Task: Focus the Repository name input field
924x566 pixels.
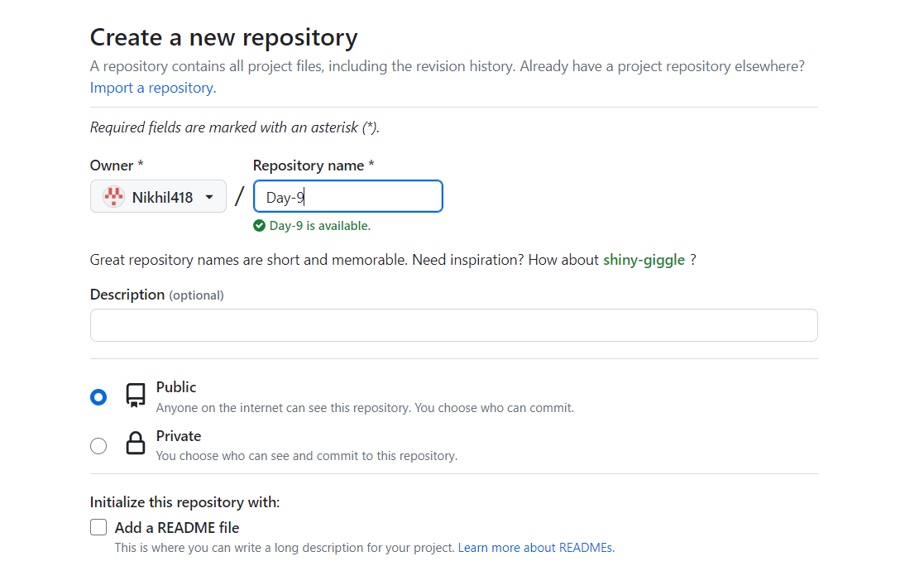Action: [347, 196]
